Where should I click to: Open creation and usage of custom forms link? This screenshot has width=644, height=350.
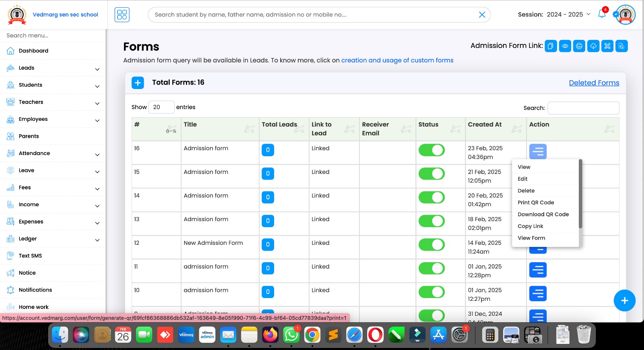(397, 60)
